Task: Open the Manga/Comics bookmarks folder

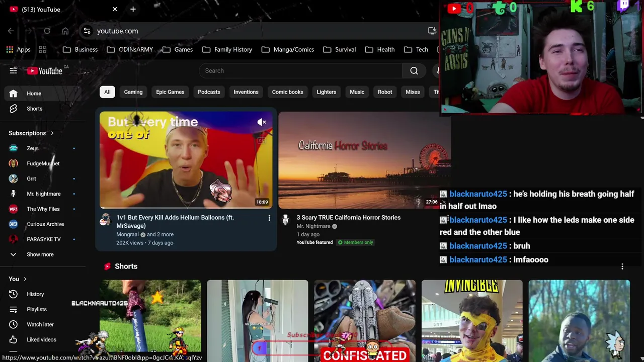Action: [x=288, y=49]
